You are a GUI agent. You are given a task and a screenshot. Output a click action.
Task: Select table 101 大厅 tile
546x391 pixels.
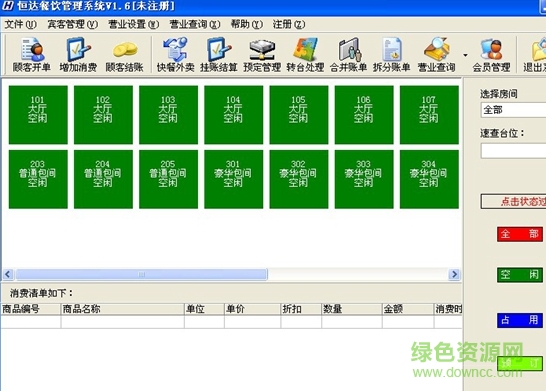tap(38, 115)
